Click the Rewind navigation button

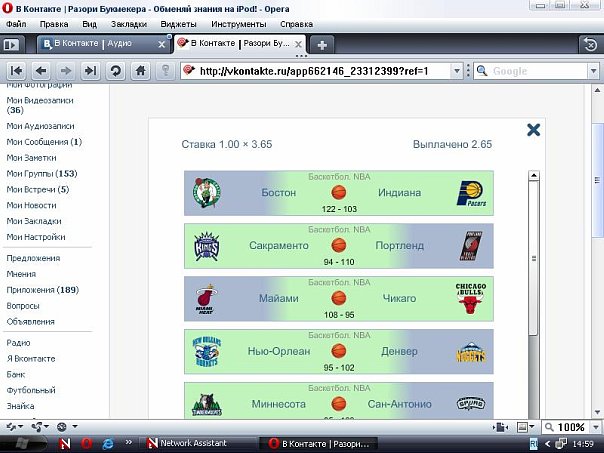coord(16,71)
